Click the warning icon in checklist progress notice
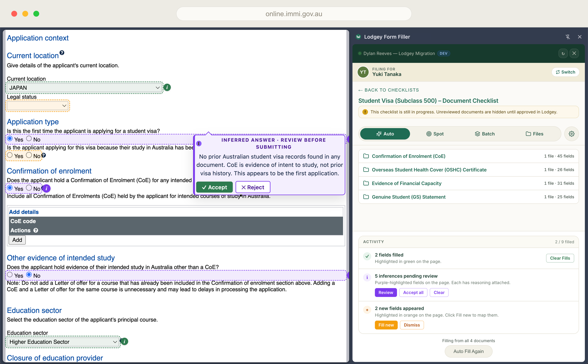Screen dimensions: 588x364 (x=365, y=112)
